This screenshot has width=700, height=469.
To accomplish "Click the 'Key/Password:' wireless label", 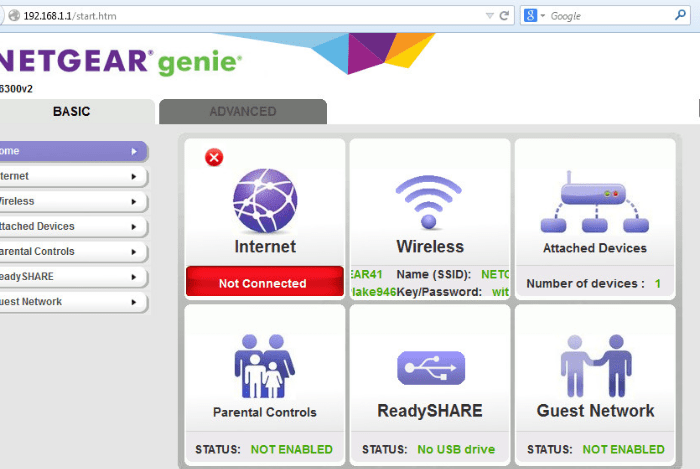I will 439,292.
